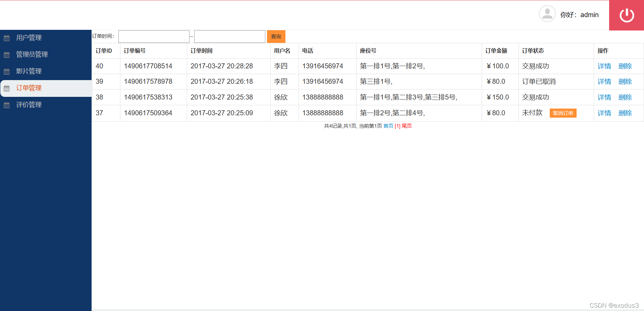This screenshot has height=311, width=644.
Task: Focus the order start time field
Action: click(154, 37)
